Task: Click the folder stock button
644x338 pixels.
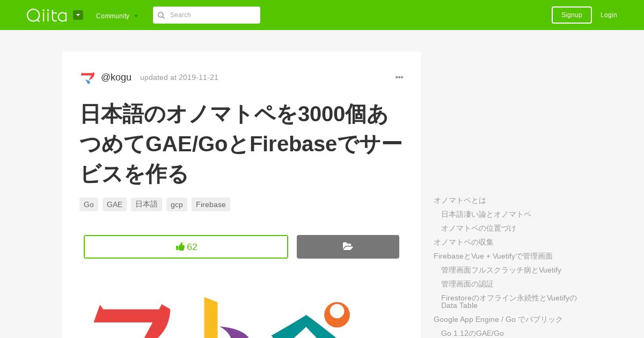Action: [x=348, y=247]
